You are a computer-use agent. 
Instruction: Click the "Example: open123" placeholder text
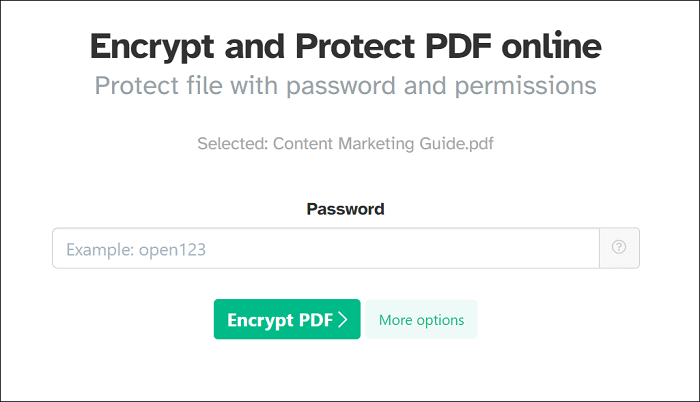tap(136, 249)
